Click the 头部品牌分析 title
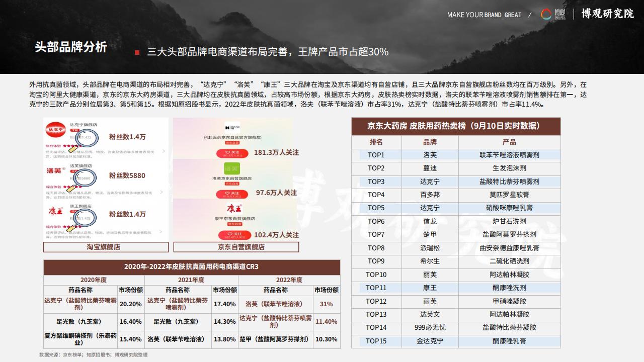The image size is (644, 362). (71, 47)
